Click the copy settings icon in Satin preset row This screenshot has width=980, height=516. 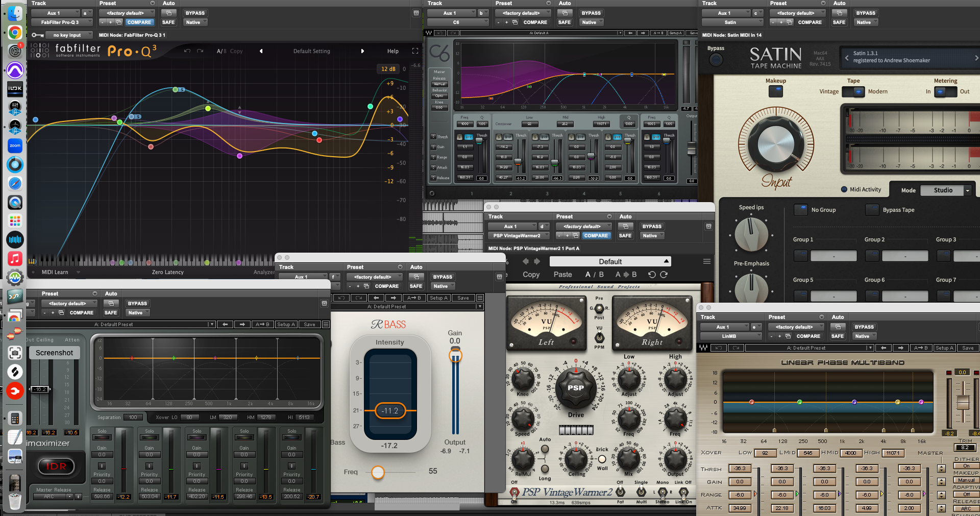click(x=789, y=22)
